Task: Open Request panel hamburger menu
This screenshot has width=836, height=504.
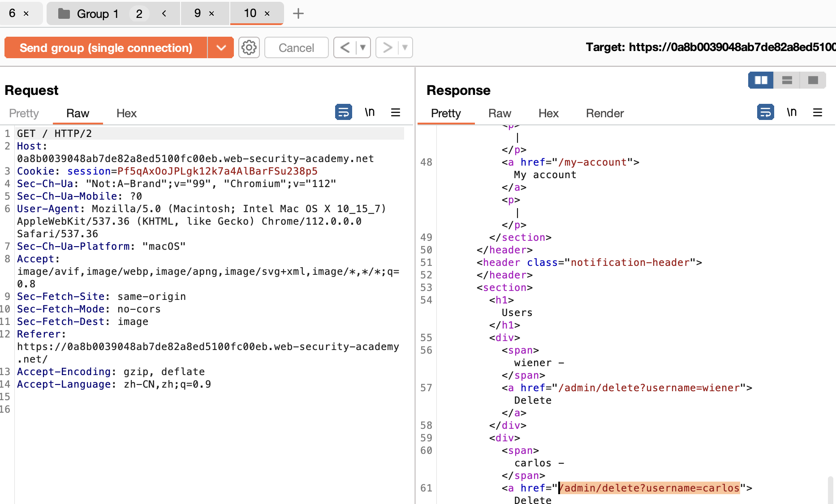Action: pyautogui.click(x=396, y=112)
